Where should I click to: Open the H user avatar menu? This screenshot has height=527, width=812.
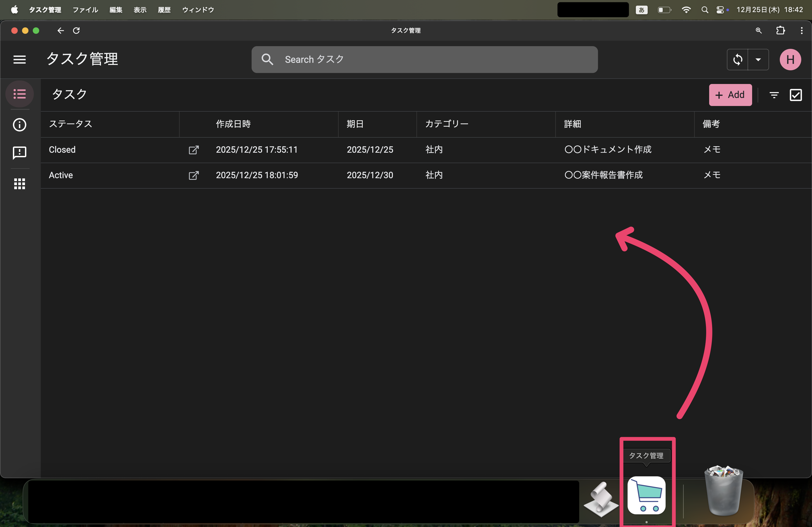click(x=790, y=60)
